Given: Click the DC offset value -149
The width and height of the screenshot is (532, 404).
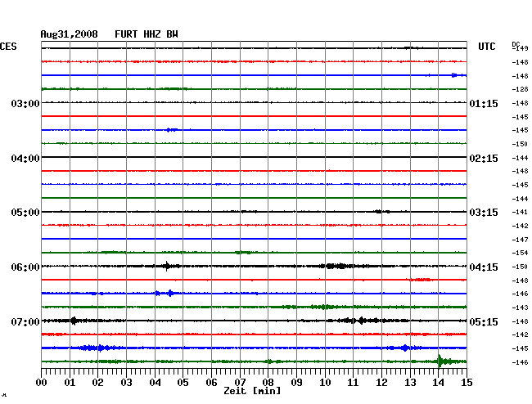Looking at the screenshot, I should click(520, 48).
